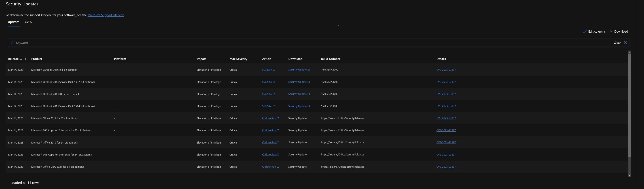
Task: Click the search magnifier icon in Keyword box
Action: (x=13, y=43)
